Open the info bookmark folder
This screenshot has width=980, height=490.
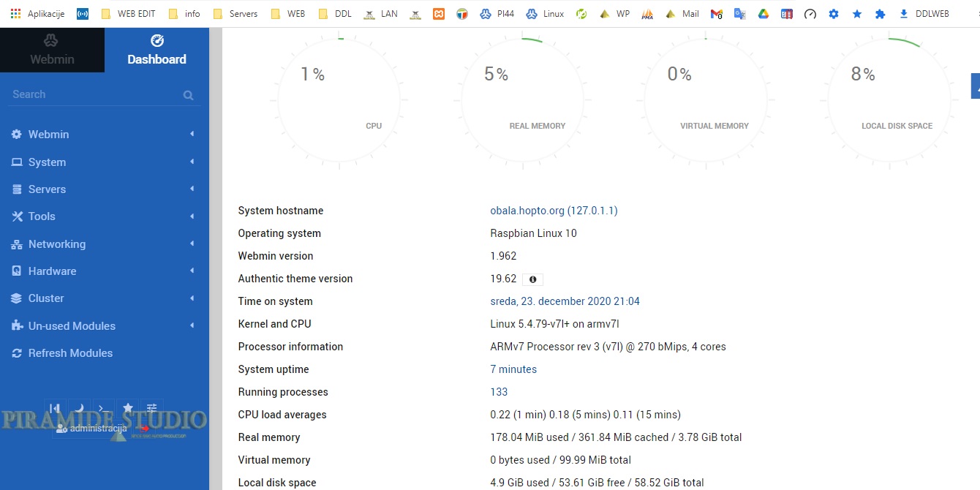coord(184,14)
